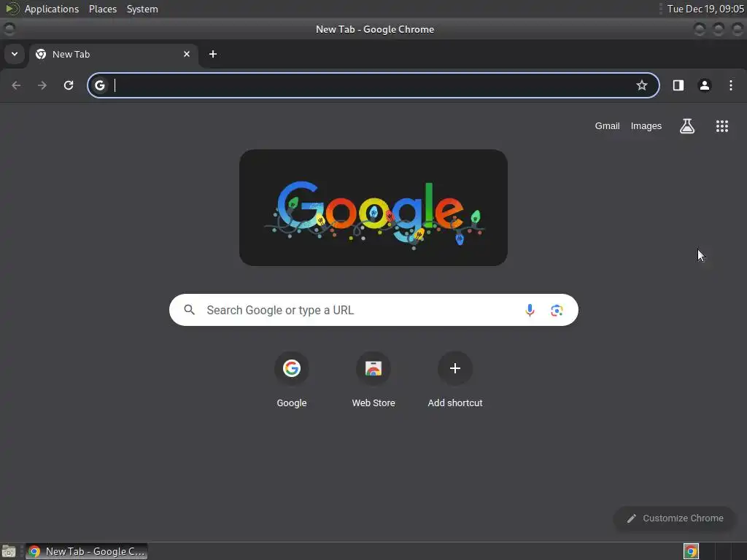Open the profile avatar icon
This screenshot has height=560, width=747.
705,85
